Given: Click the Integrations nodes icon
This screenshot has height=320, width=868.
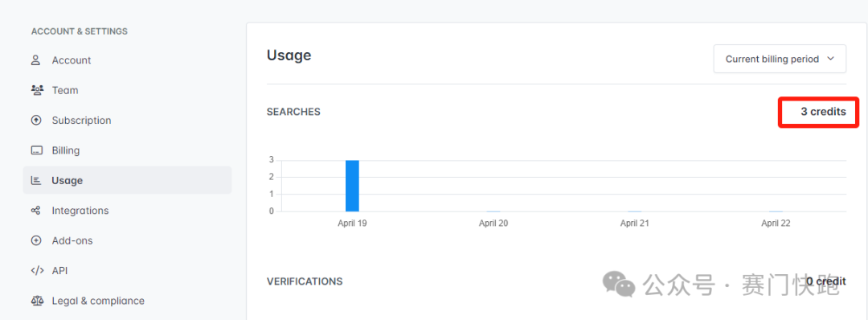Looking at the screenshot, I should point(36,211).
